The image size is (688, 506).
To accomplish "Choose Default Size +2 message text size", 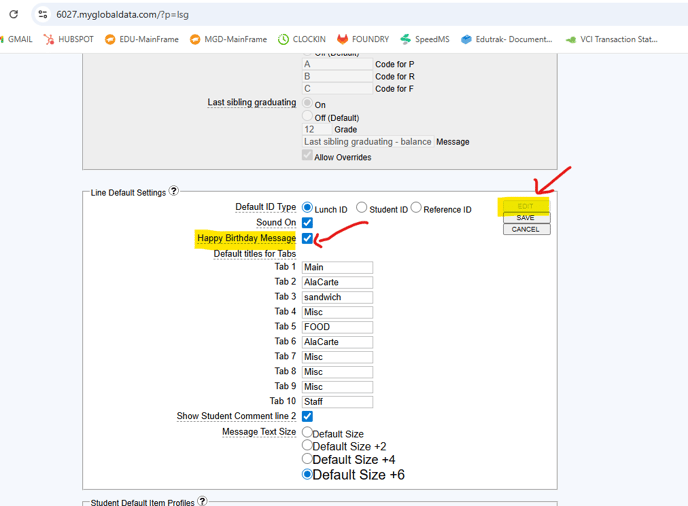I will click(307, 446).
